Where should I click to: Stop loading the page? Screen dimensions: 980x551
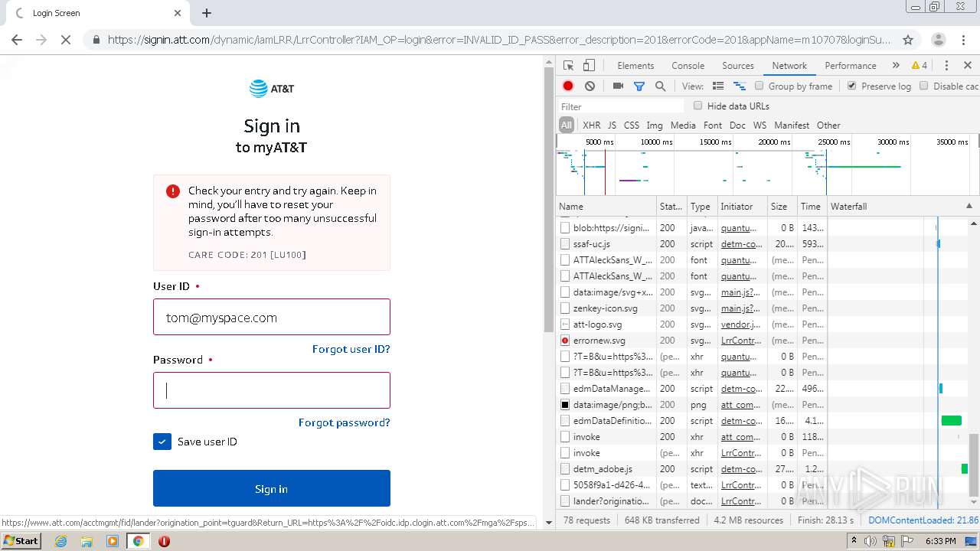tap(66, 40)
